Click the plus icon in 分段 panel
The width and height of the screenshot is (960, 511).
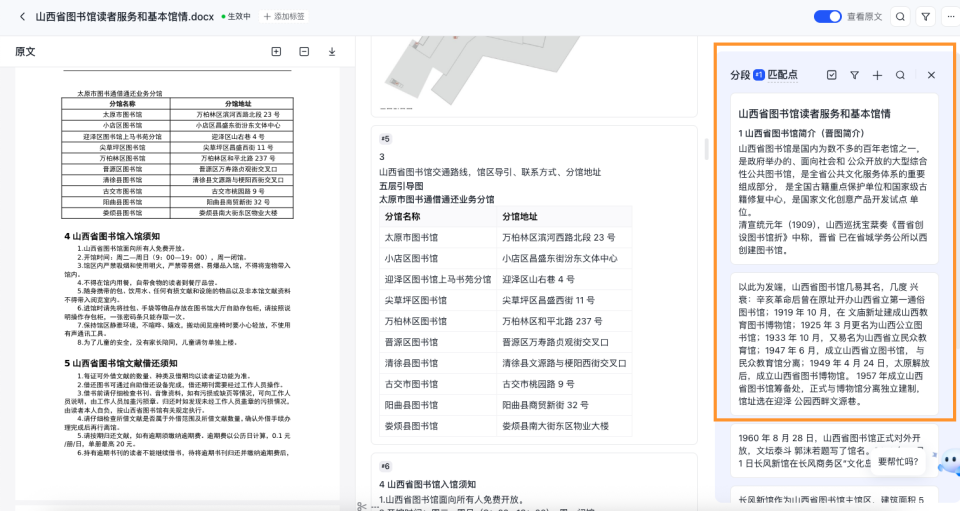click(877, 75)
